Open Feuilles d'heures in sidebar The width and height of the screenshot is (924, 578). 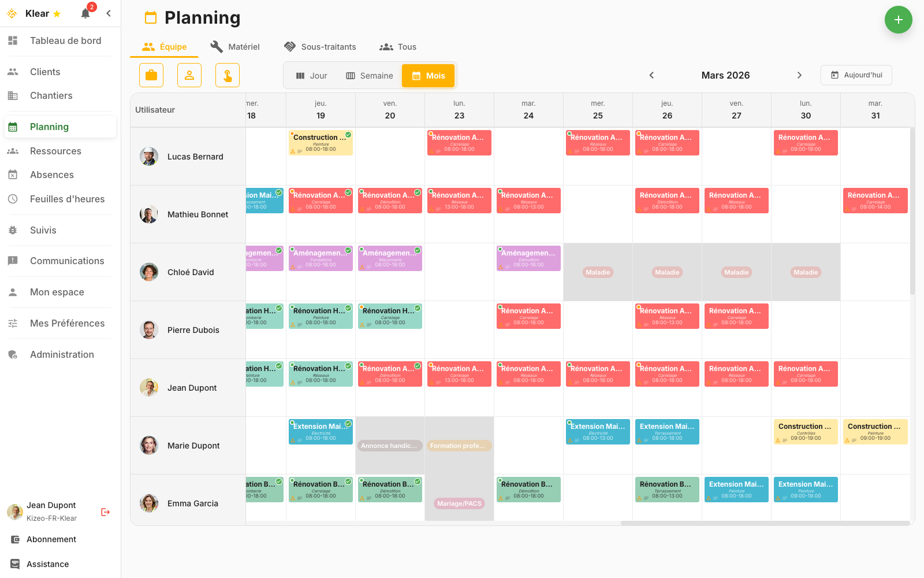click(67, 199)
